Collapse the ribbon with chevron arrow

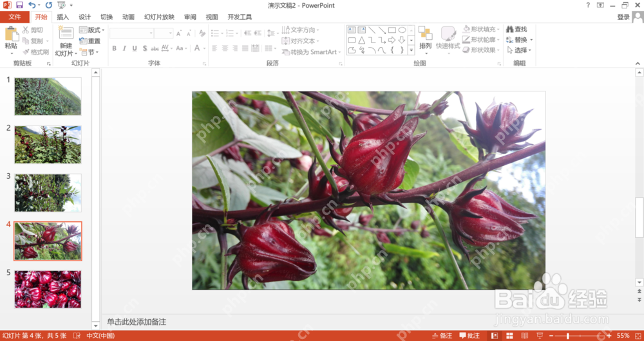point(638,64)
